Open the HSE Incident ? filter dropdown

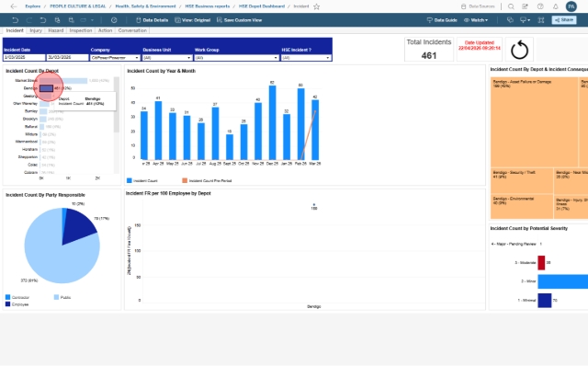click(x=306, y=58)
